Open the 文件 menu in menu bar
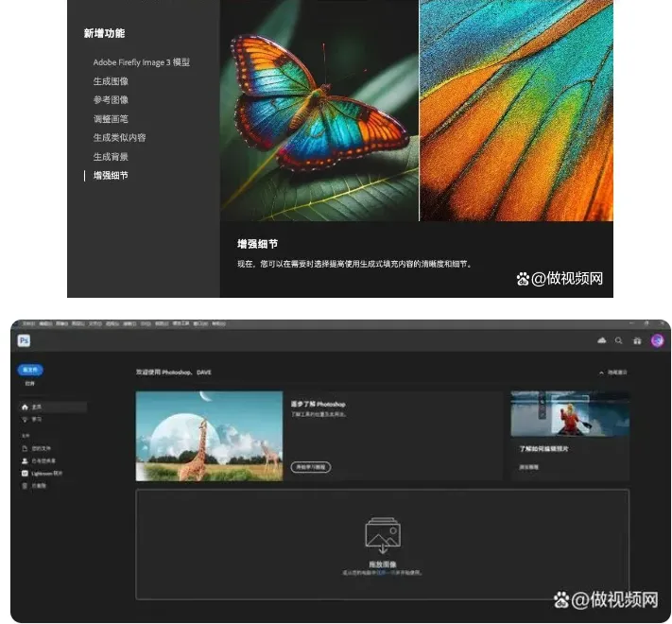Viewport: 672px width, 624px height. click(28, 323)
